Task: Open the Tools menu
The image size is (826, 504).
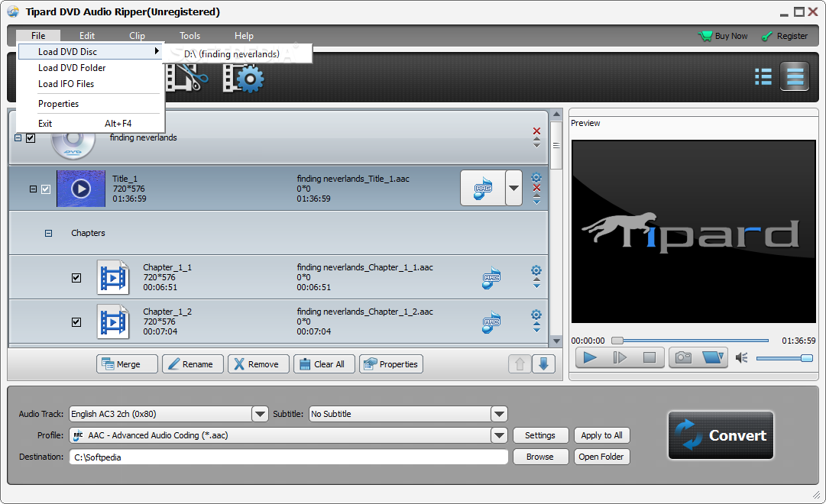Action: pos(189,36)
